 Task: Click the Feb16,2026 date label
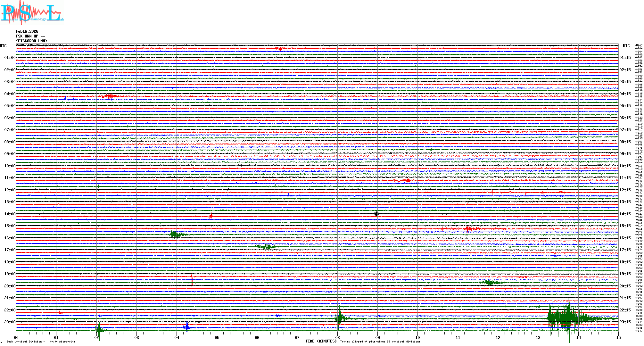27,31
